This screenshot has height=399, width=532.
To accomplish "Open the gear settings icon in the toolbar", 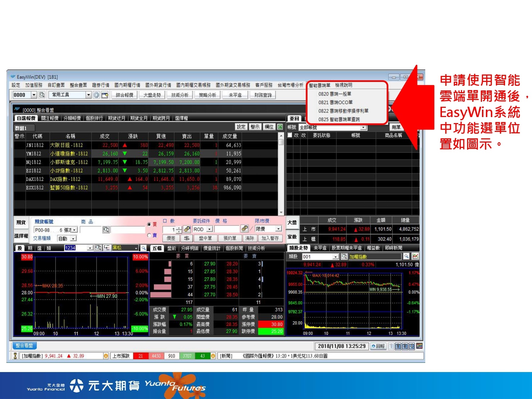I will point(96,95).
